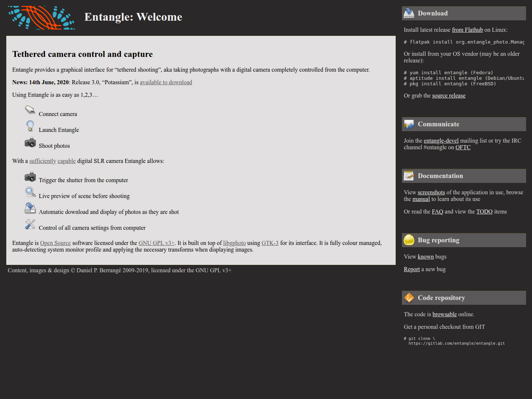Click the Download section header icon

pyautogui.click(x=409, y=13)
